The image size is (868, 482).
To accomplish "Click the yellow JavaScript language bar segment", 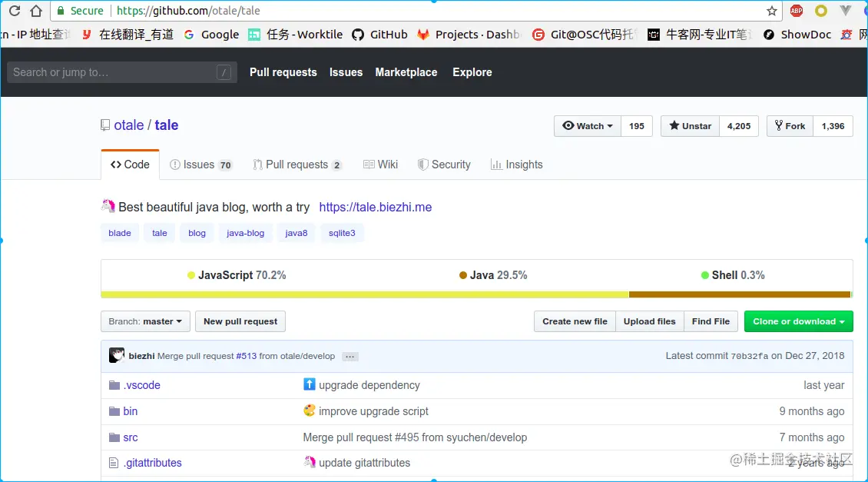I will click(x=365, y=294).
